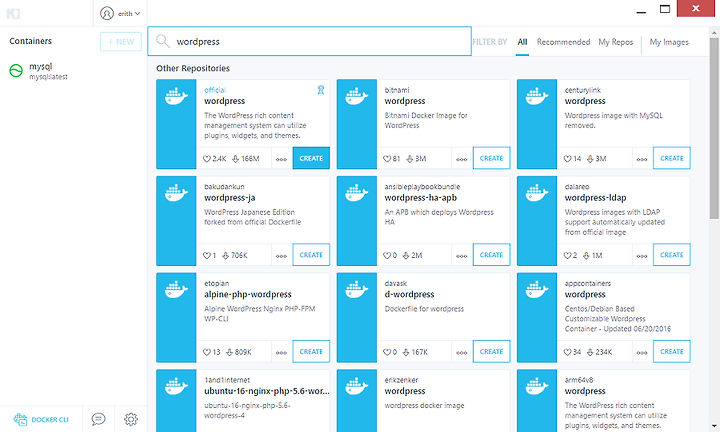Open more options for wordpress-ha-apb
Viewport: 720px width, 432px height.
[x=461, y=256]
